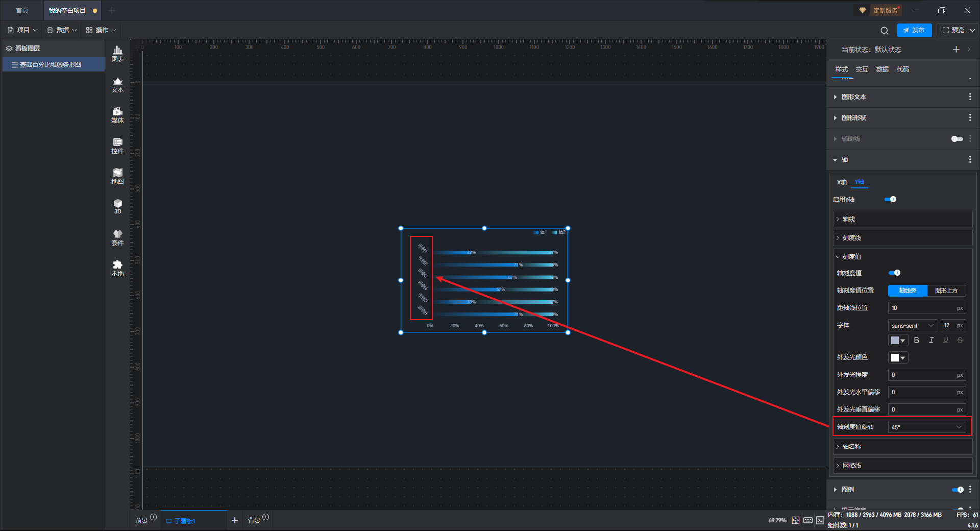This screenshot has width=980, height=531.
Task: Toggle the 辅助线 switch
Action: 957,139
